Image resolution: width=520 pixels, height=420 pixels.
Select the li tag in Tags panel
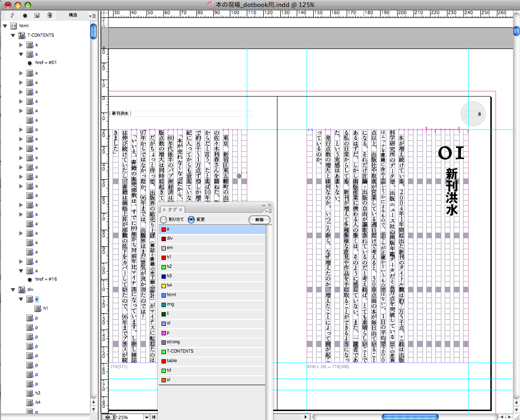212,314
